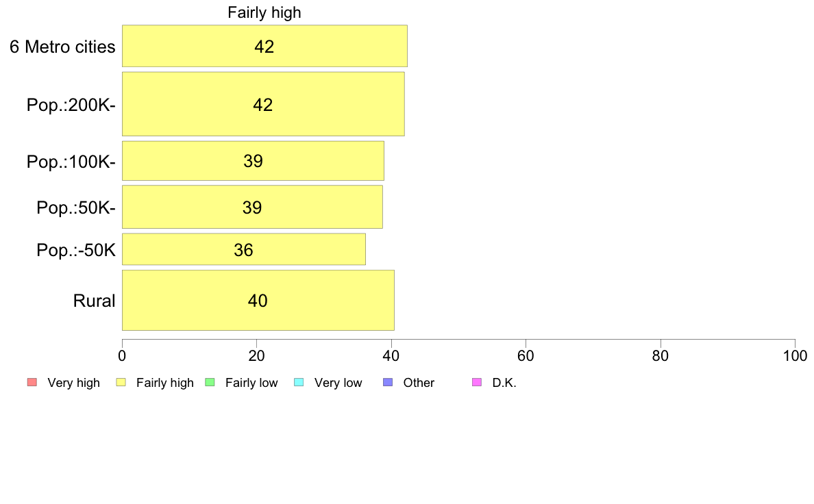The height and width of the screenshot is (504, 814).
Task: Click the cyan Very low legend swatch
Action: [x=299, y=383]
